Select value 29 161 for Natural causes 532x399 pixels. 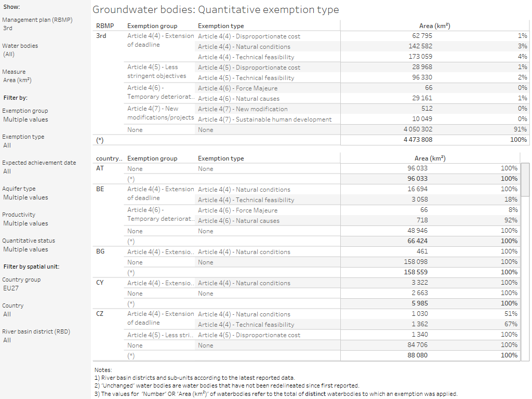click(x=422, y=98)
